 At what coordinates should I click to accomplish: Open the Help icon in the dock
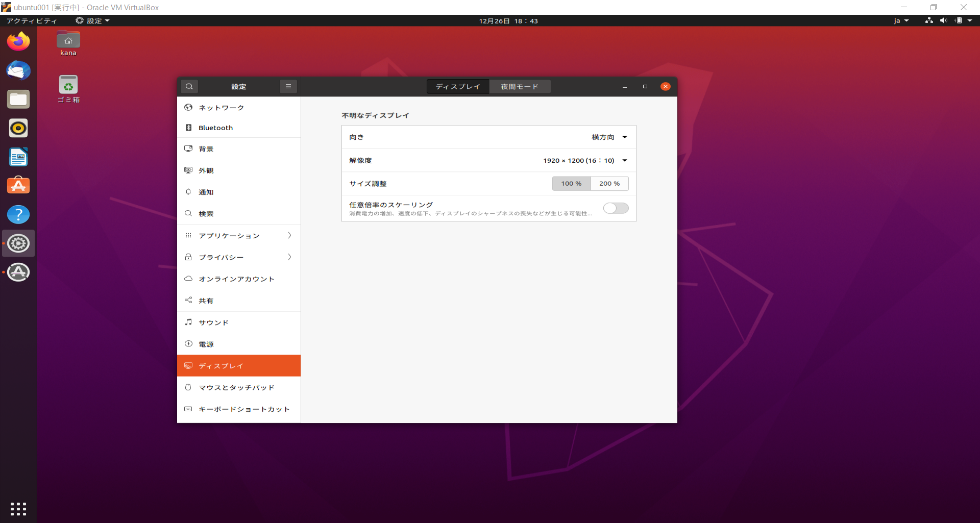coord(18,215)
